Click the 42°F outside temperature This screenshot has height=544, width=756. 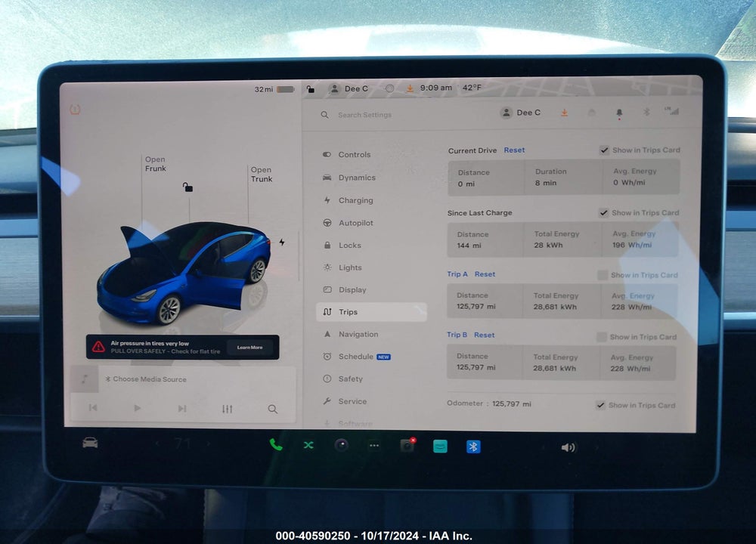click(x=472, y=88)
